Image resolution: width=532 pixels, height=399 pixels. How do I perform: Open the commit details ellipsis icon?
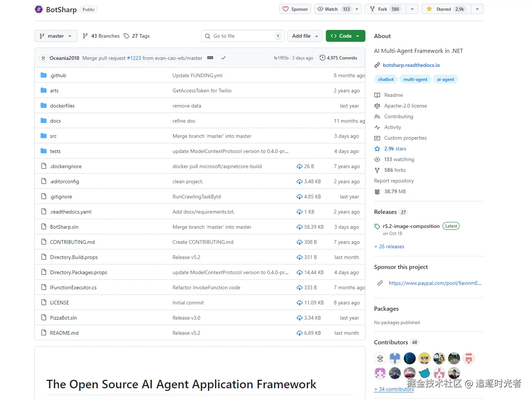pyautogui.click(x=210, y=58)
